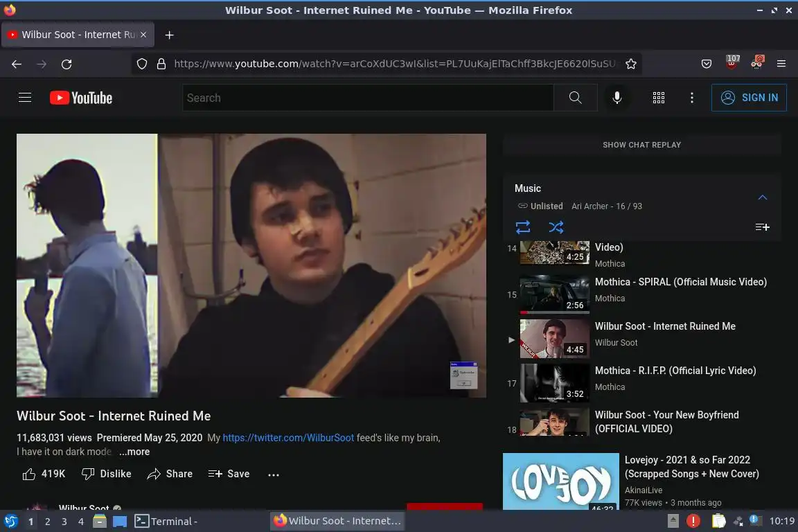The height and width of the screenshot is (532, 798).
Task: Select the Wilbur Soot - Internet Ruined Me tab
Action: tap(78, 35)
